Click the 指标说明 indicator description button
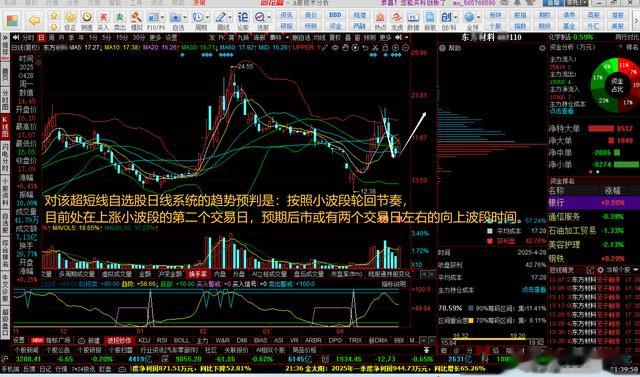This screenshot has height=377, width=640. point(393,284)
